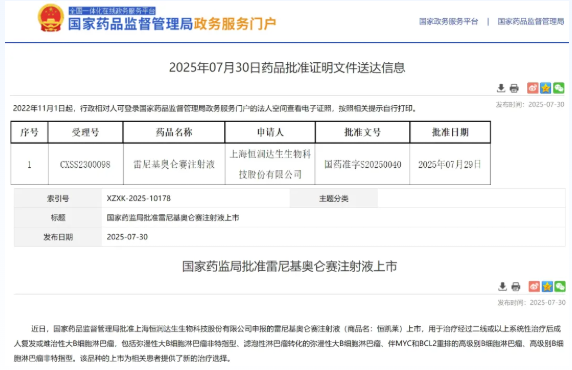Viewport: 572px width, 370px height.
Task: Click the 索引号 label
Action: [58, 199]
